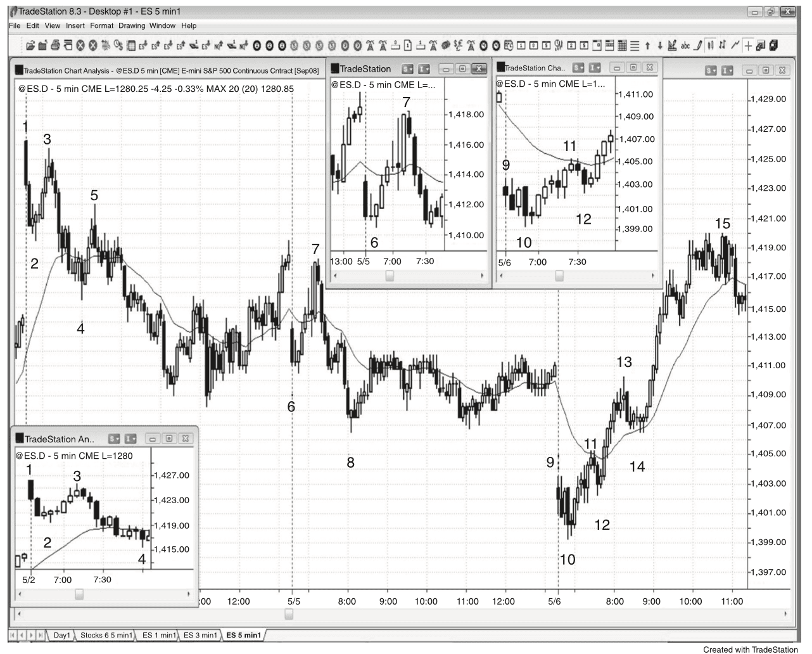Open the S dropdown in TradeStation 5/5 window
812x654 pixels.
pyautogui.click(x=407, y=68)
